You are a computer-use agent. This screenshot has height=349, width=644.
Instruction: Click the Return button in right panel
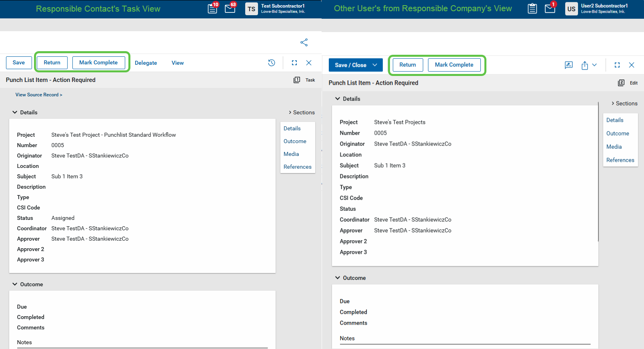click(x=408, y=65)
